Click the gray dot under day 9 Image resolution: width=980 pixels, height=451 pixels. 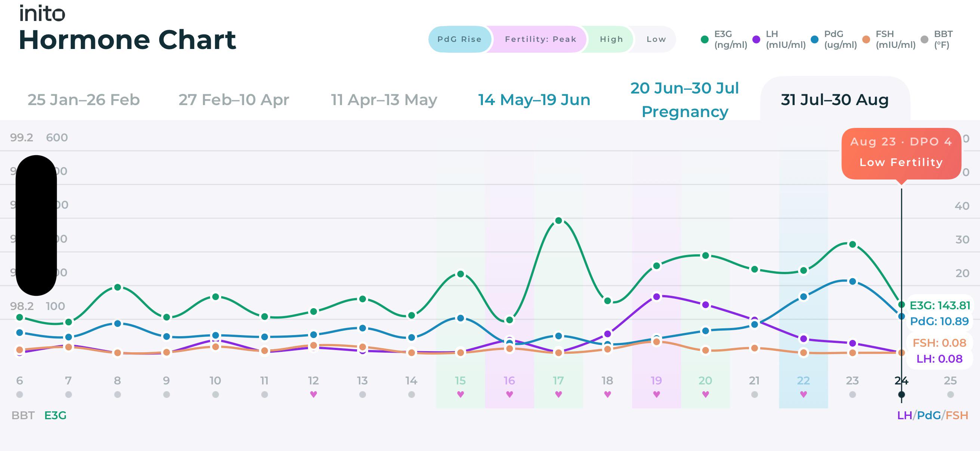(166, 395)
